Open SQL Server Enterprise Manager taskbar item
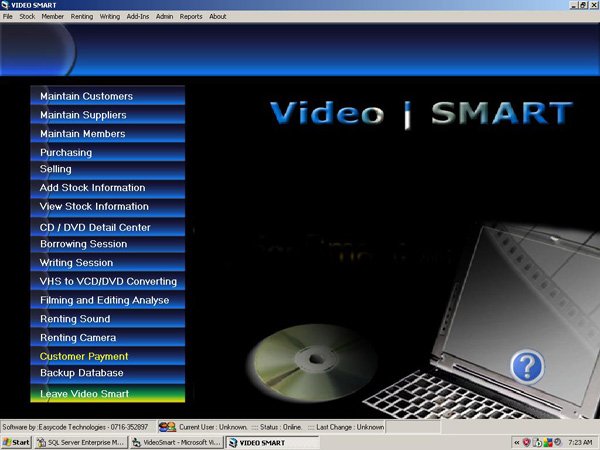This screenshot has height=450, width=600. [x=78, y=442]
